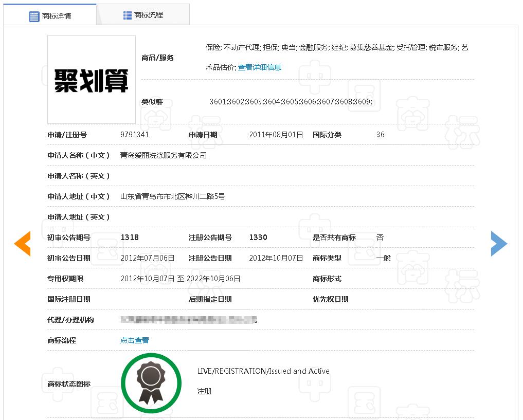Click the 聚划算 trademark image
Screen dimensions: 523x420
[92, 80]
